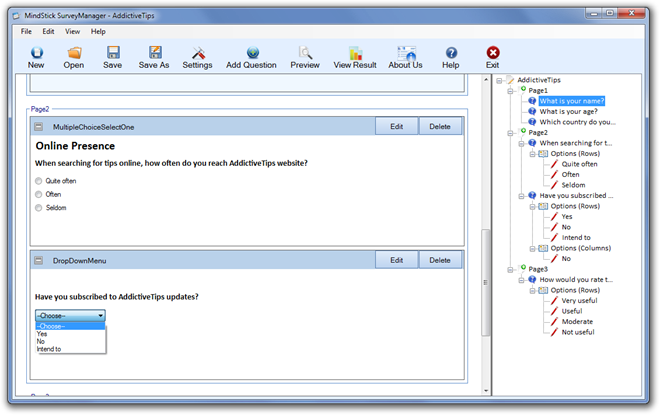
Task: Click the red Exit icon
Action: point(493,53)
